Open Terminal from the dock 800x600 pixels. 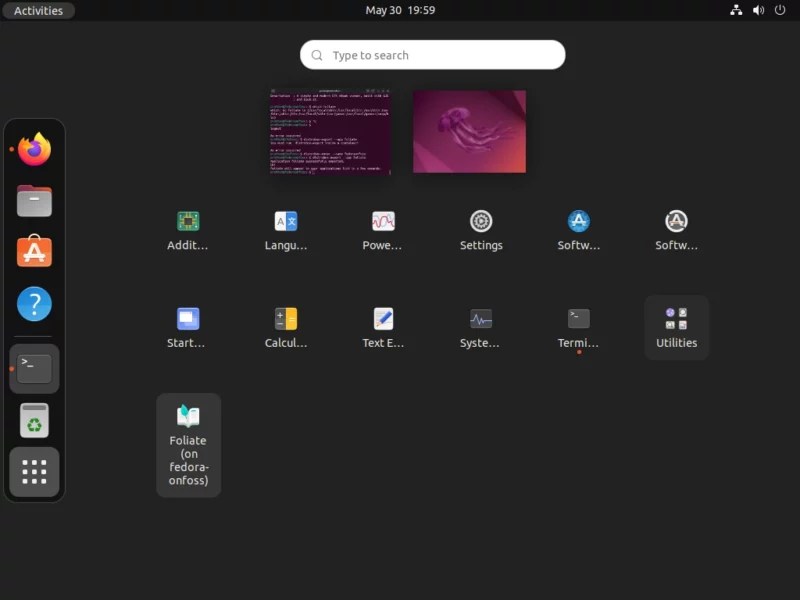pyautogui.click(x=34, y=368)
